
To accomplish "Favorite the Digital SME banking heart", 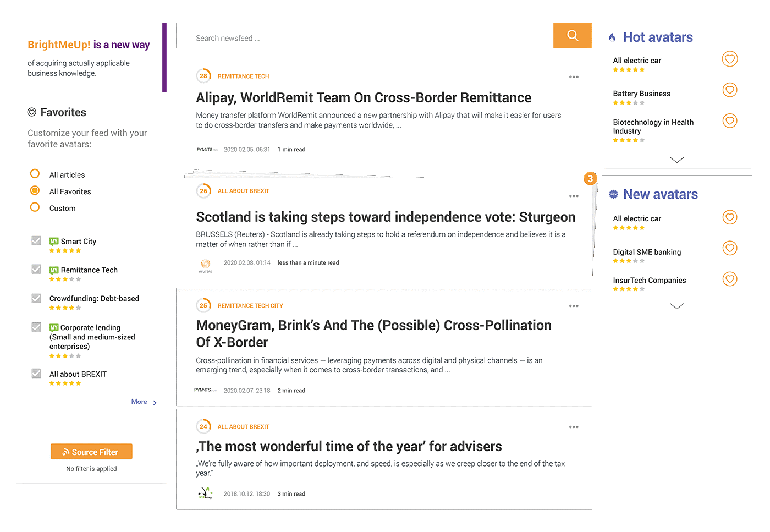I will point(730,248).
